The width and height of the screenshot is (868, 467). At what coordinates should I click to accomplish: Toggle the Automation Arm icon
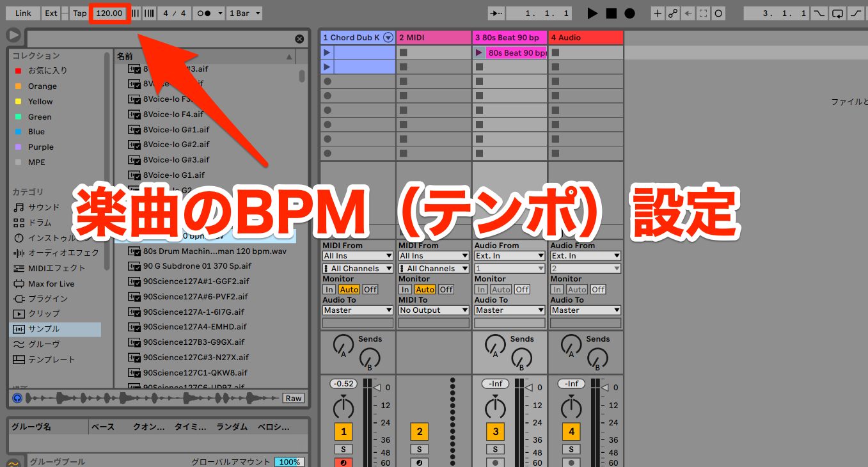tap(673, 13)
